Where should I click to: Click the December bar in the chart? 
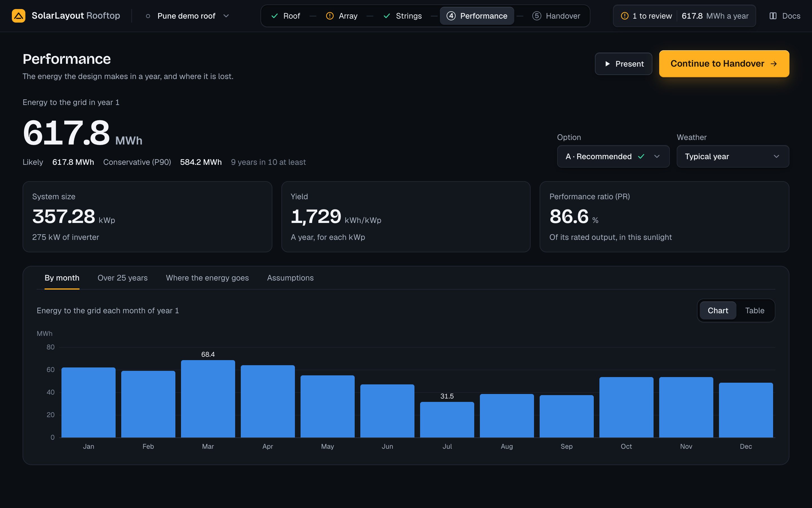coord(746,410)
